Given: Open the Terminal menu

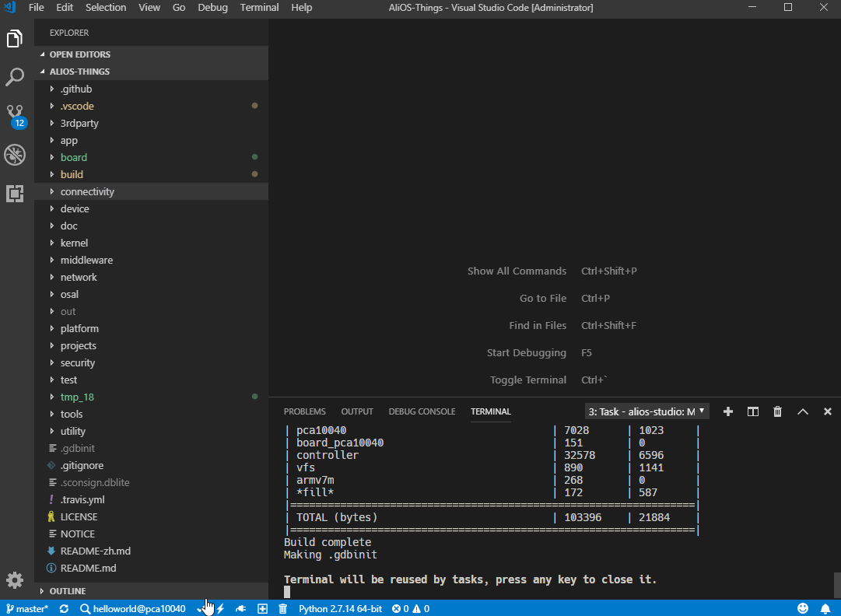Looking at the screenshot, I should tap(259, 8).
